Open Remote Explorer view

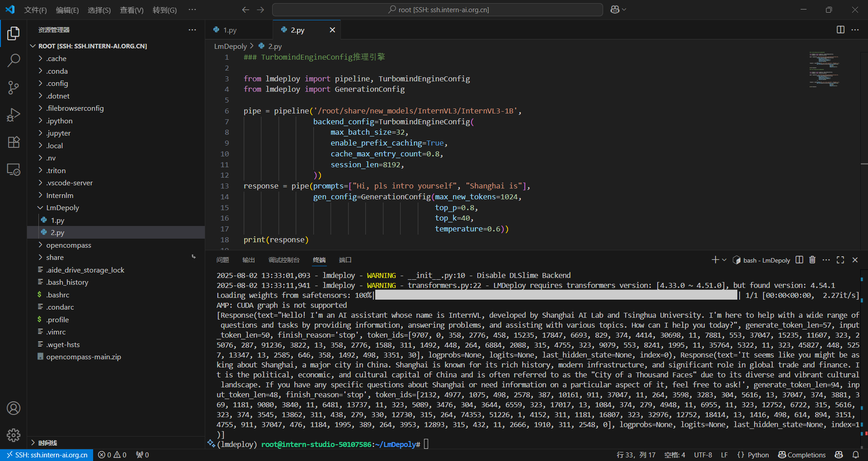click(x=14, y=169)
